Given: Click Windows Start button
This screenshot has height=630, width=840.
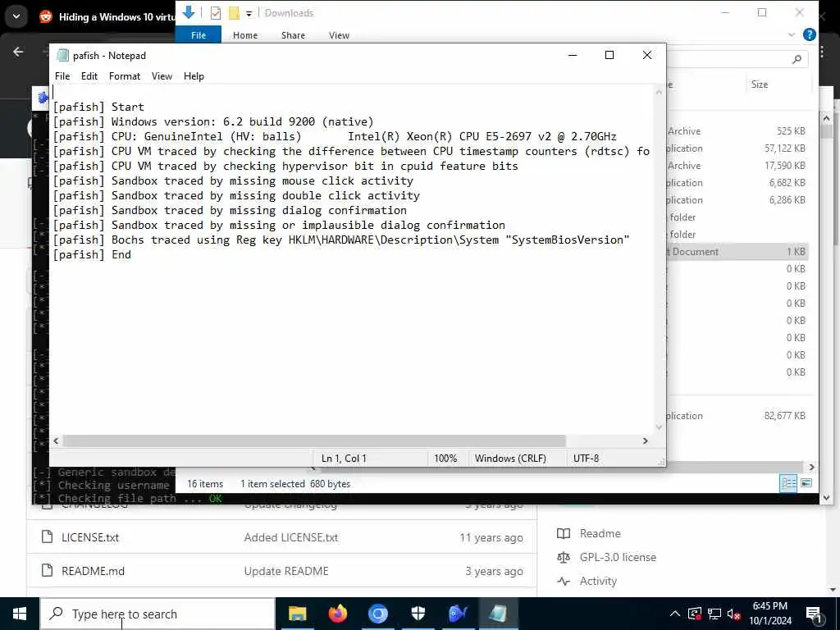Looking at the screenshot, I should coord(20,614).
